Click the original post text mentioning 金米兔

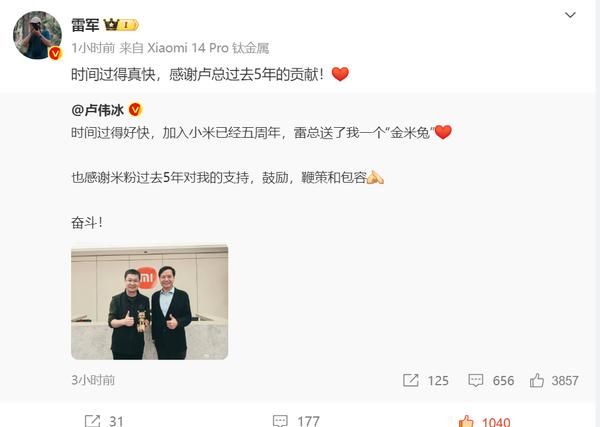(x=261, y=132)
